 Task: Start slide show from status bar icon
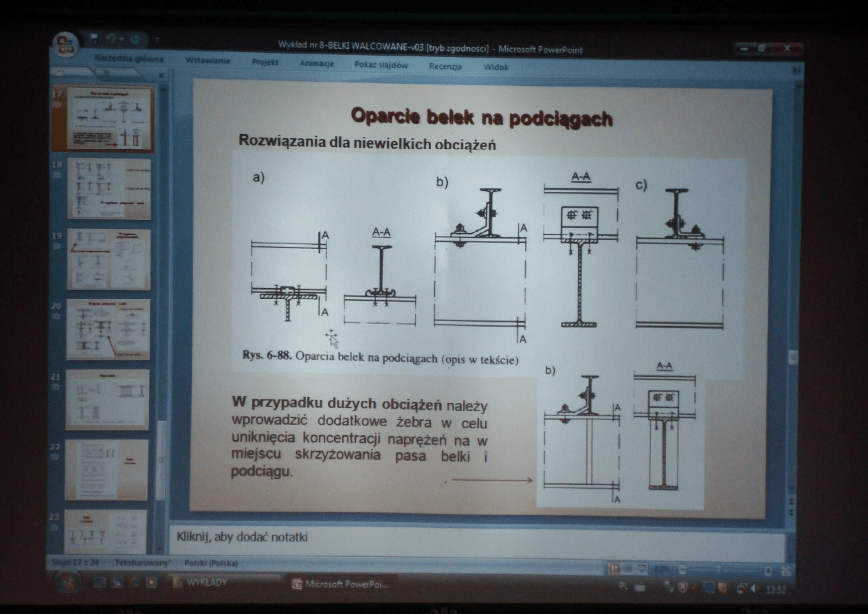click(x=641, y=569)
